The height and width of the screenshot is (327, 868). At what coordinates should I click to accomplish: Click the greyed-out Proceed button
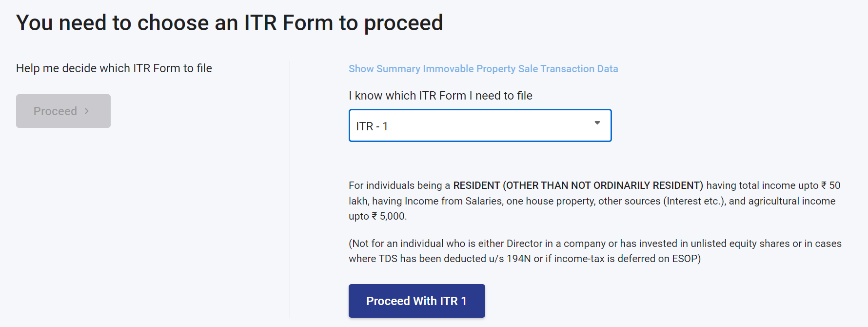(x=63, y=111)
